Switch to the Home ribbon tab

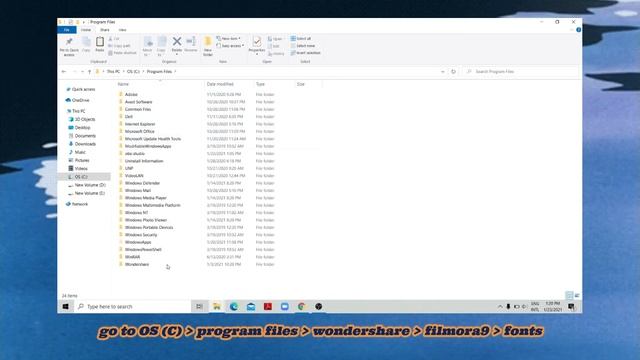click(86, 30)
